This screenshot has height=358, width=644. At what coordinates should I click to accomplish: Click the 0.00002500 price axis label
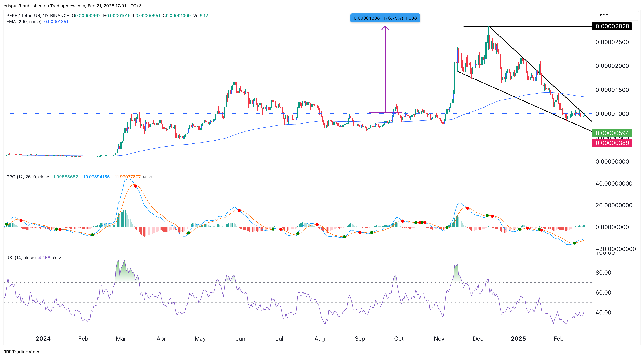pos(612,42)
